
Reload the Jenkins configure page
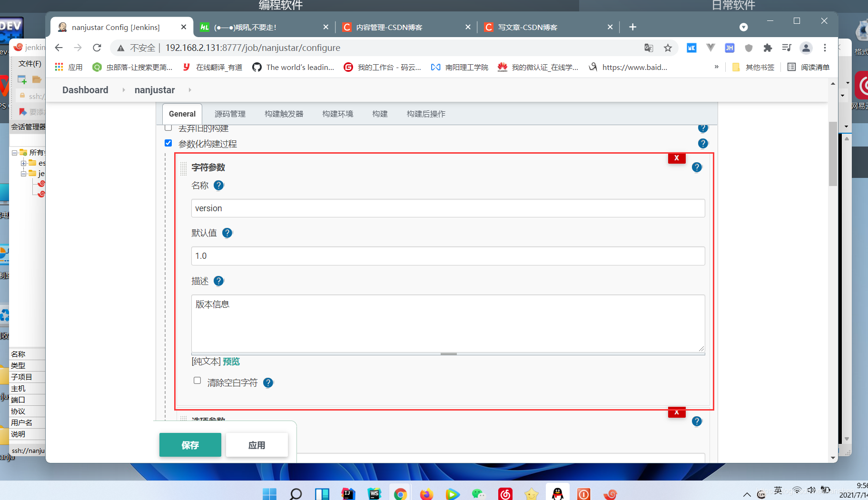pyautogui.click(x=97, y=48)
